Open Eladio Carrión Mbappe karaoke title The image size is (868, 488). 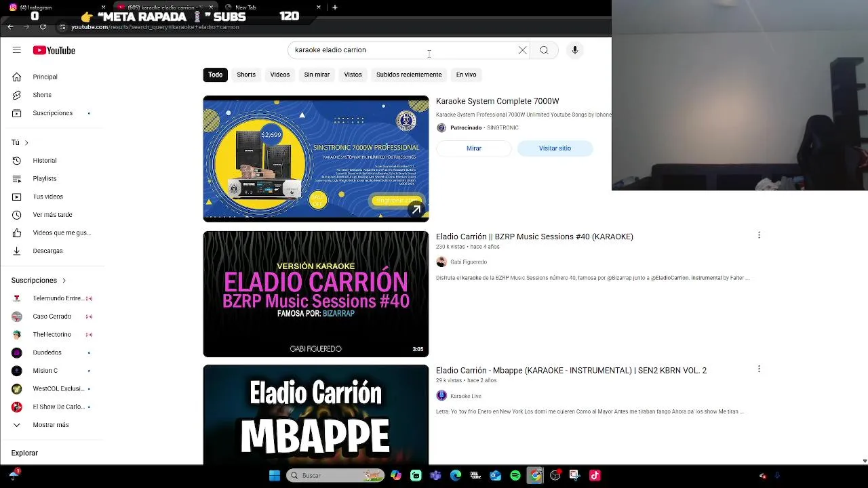coord(571,370)
